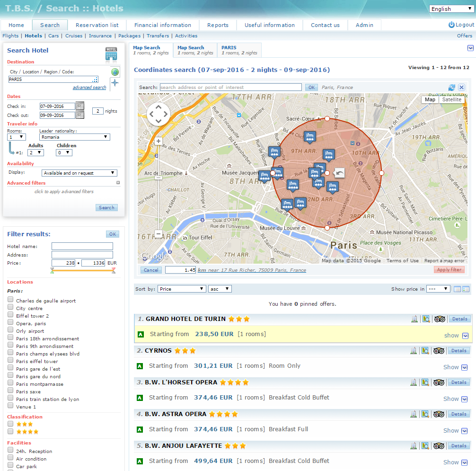This screenshot has width=476, height=471.
Task: Click the Apply filter button
Action: click(449, 270)
